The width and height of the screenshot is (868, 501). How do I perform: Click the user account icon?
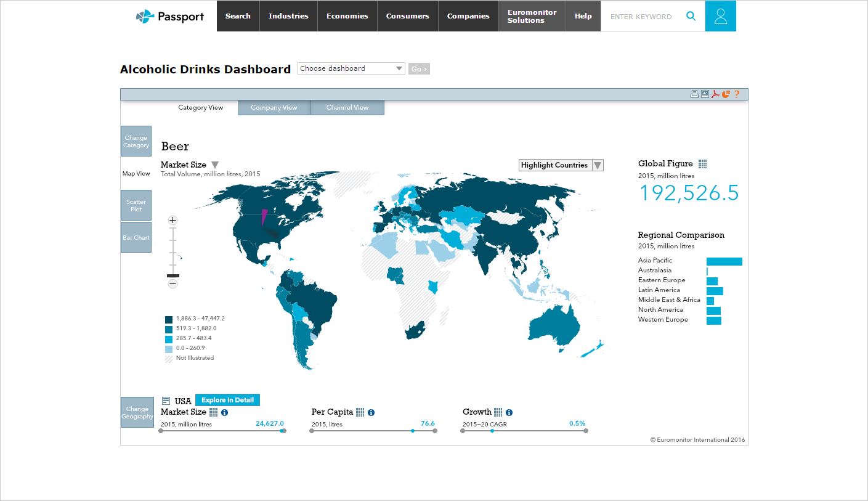pyautogui.click(x=720, y=16)
